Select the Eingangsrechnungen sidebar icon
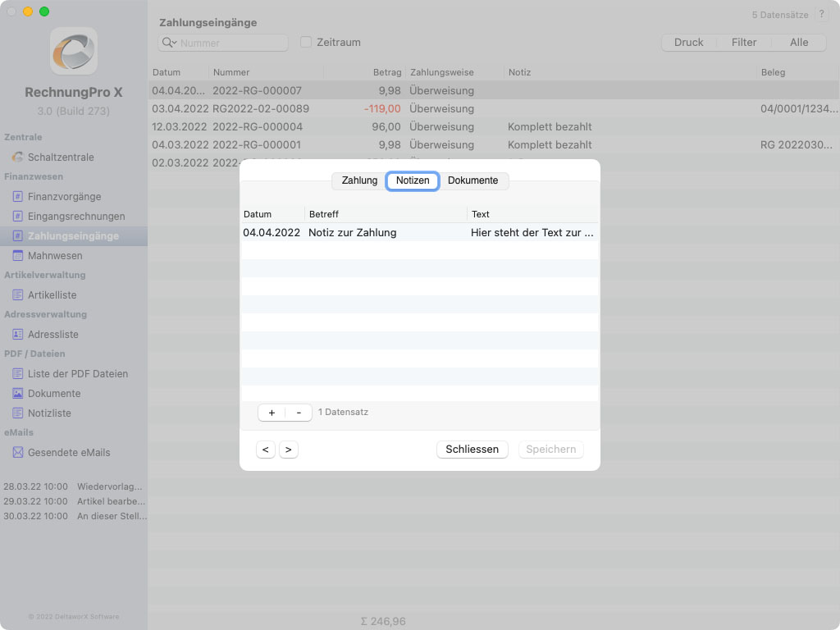 click(x=17, y=217)
